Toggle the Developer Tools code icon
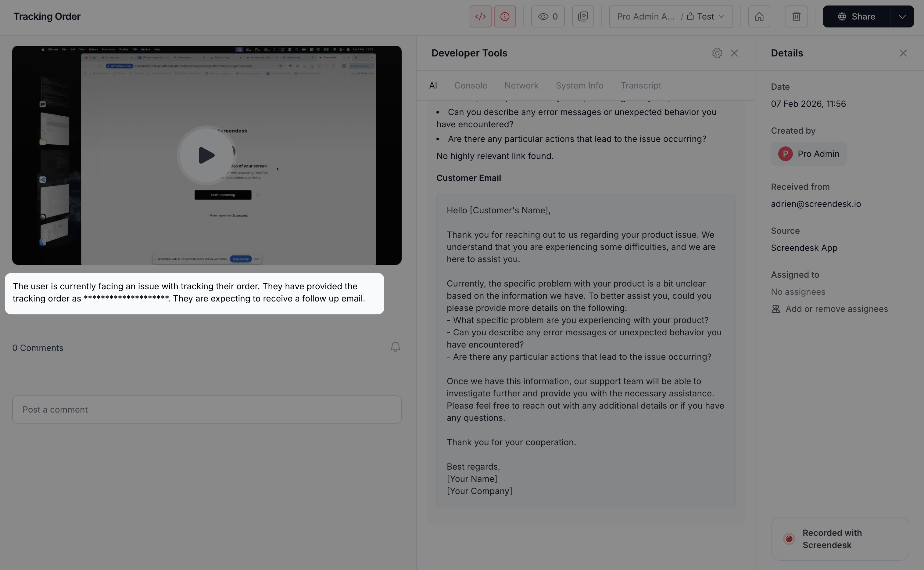 [x=480, y=16]
